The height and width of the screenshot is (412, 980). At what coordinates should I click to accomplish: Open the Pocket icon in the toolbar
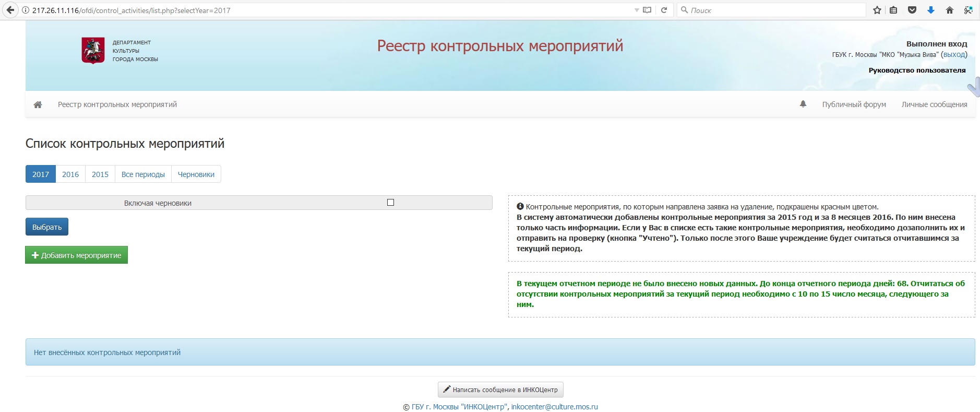point(912,10)
